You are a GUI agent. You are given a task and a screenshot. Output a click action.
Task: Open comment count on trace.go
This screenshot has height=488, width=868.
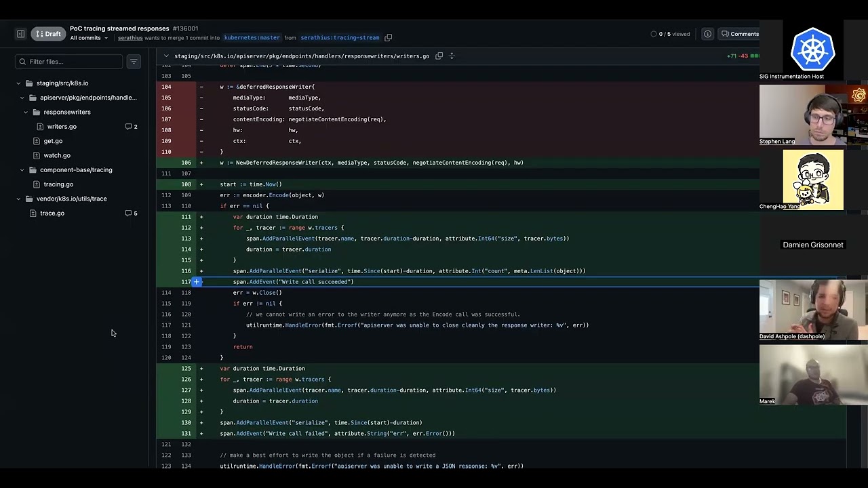click(132, 213)
